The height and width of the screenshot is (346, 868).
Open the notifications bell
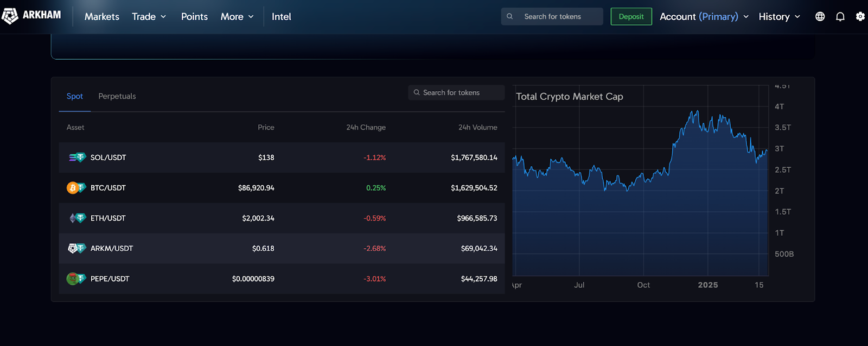tap(840, 17)
